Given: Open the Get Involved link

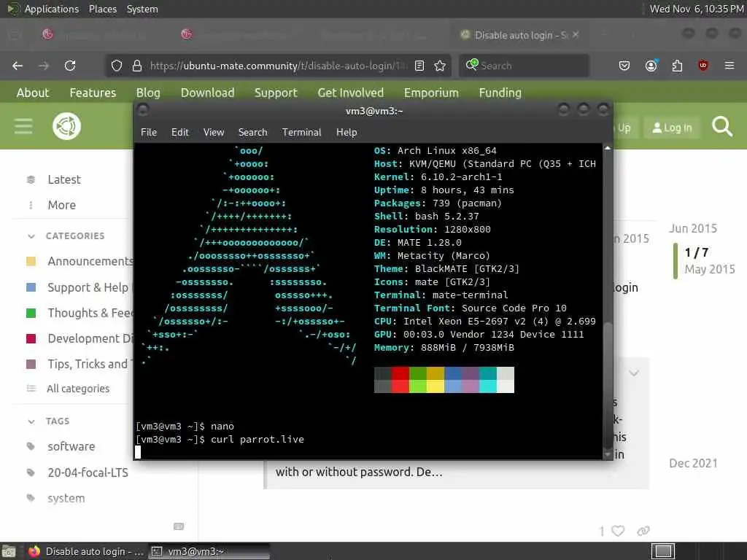Looking at the screenshot, I should tap(351, 93).
